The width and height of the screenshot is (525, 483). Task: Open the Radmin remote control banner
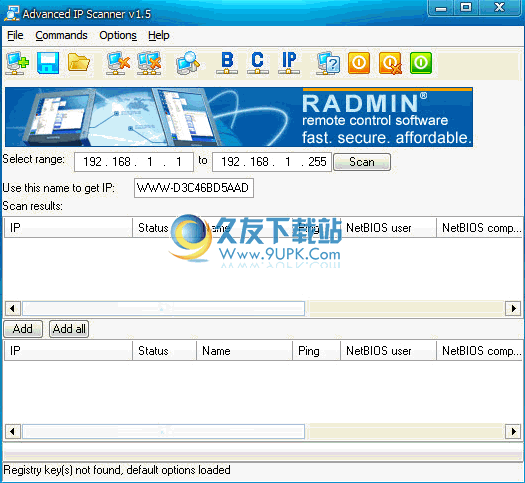point(239,117)
